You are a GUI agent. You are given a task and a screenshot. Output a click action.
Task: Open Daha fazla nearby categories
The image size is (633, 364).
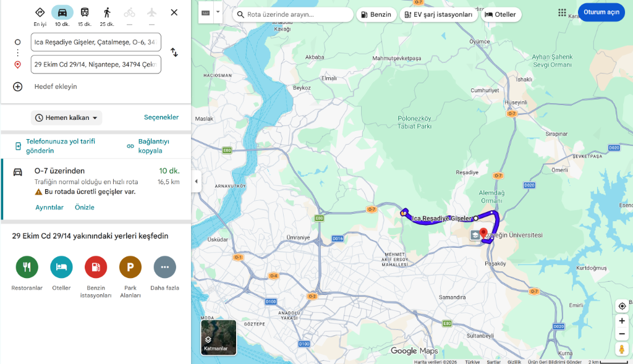click(x=164, y=267)
